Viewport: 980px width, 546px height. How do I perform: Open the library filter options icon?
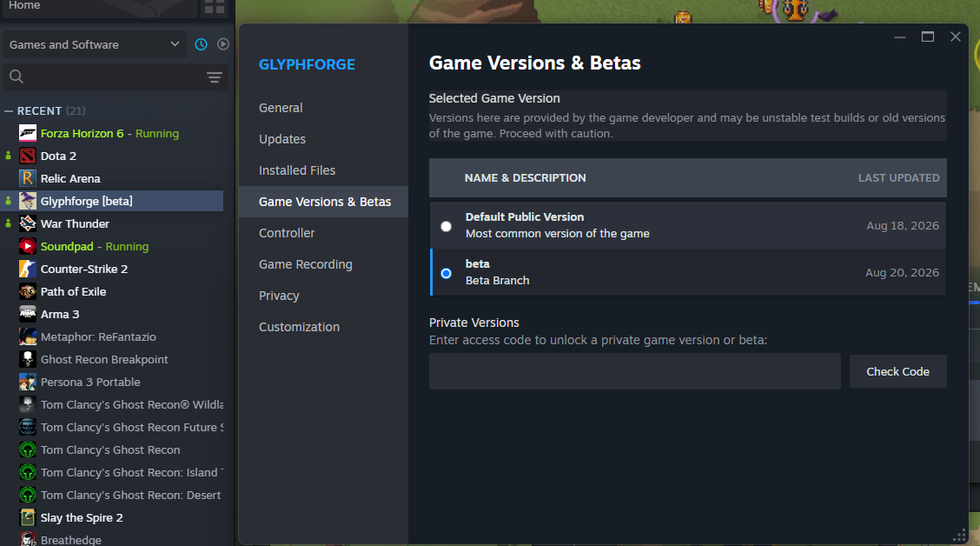pyautogui.click(x=215, y=77)
